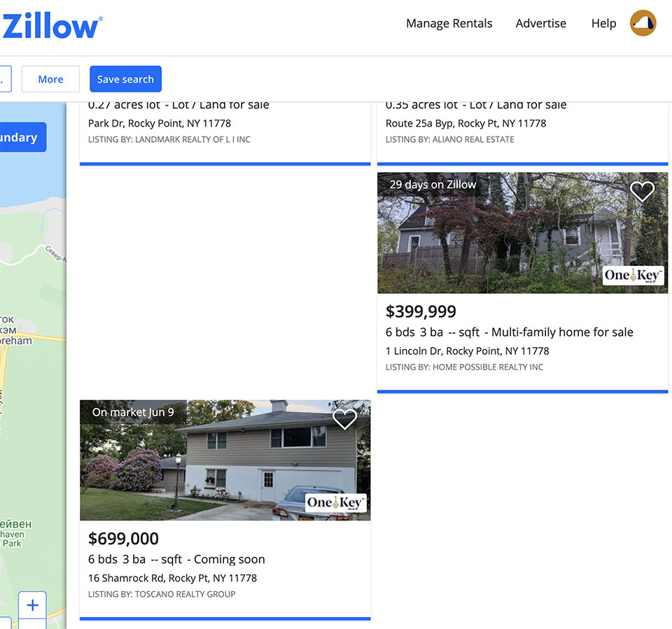Viewport: 672px width, 629px height.
Task: Click OneKey badge on Lincoln Dr photo
Action: [x=633, y=276]
